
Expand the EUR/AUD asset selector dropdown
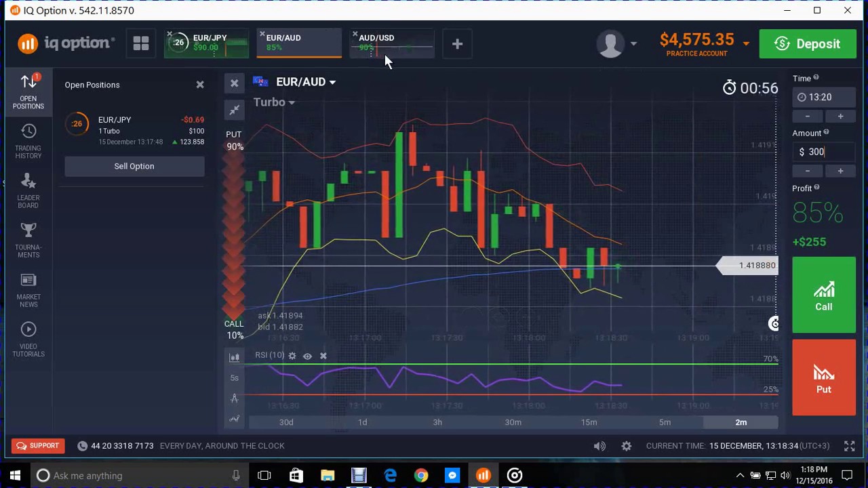point(305,82)
